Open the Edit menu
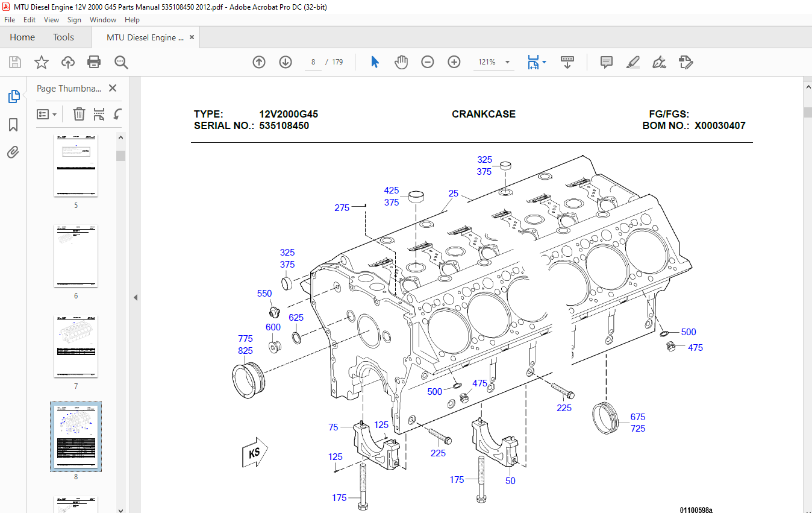812x513 pixels. point(30,20)
